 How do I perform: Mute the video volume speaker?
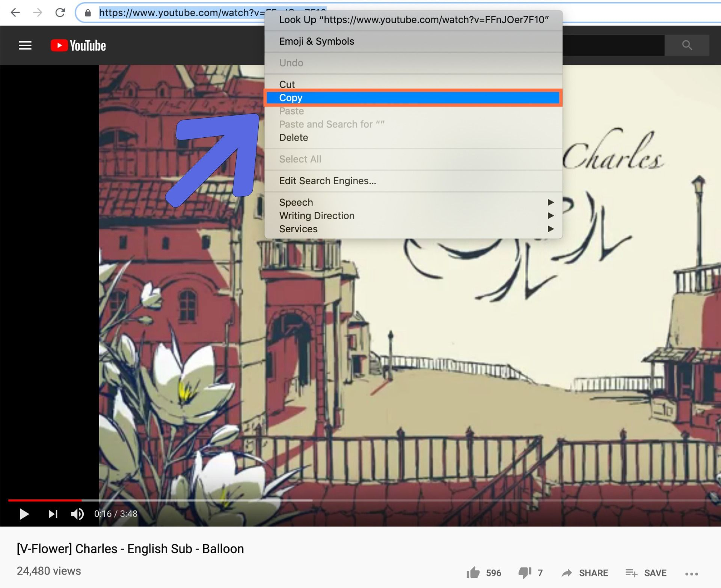tap(77, 514)
